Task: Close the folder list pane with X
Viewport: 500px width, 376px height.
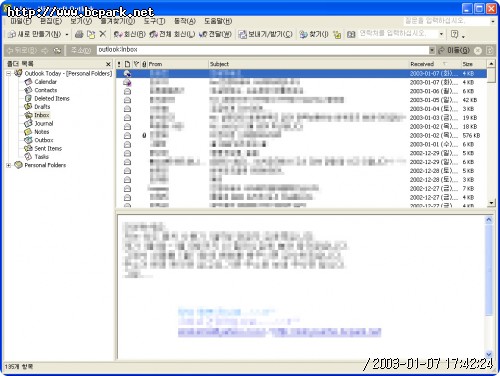Action: pyautogui.click(x=108, y=64)
